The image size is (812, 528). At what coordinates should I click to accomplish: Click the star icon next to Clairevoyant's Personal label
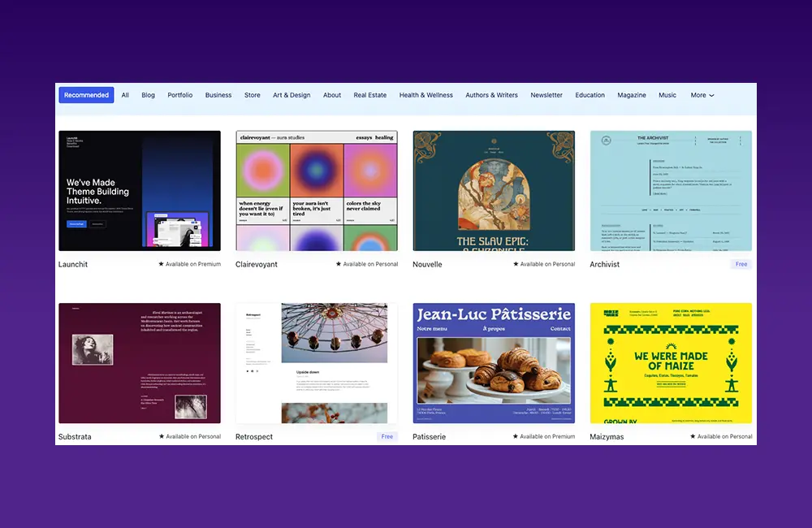[339, 264]
